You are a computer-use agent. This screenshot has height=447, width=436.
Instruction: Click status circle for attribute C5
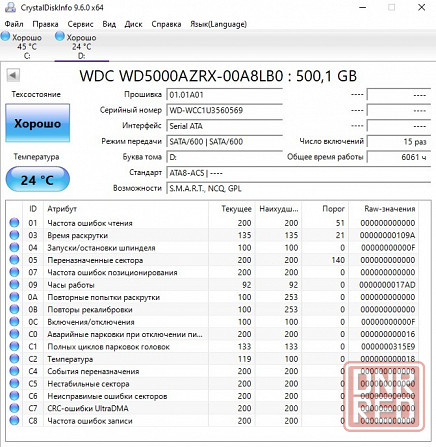14,383
